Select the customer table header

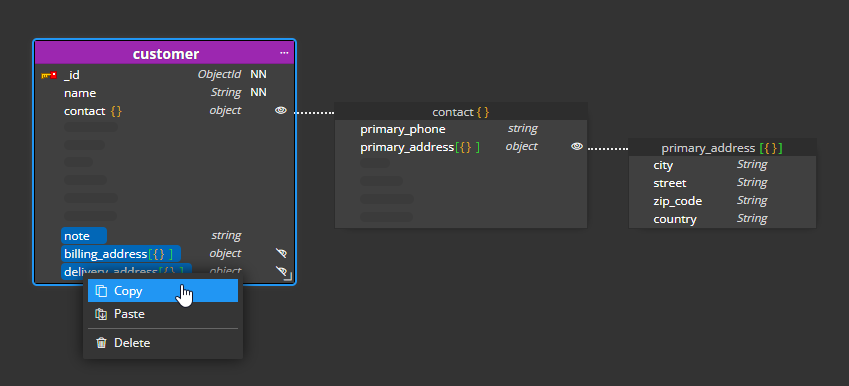click(x=165, y=54)
